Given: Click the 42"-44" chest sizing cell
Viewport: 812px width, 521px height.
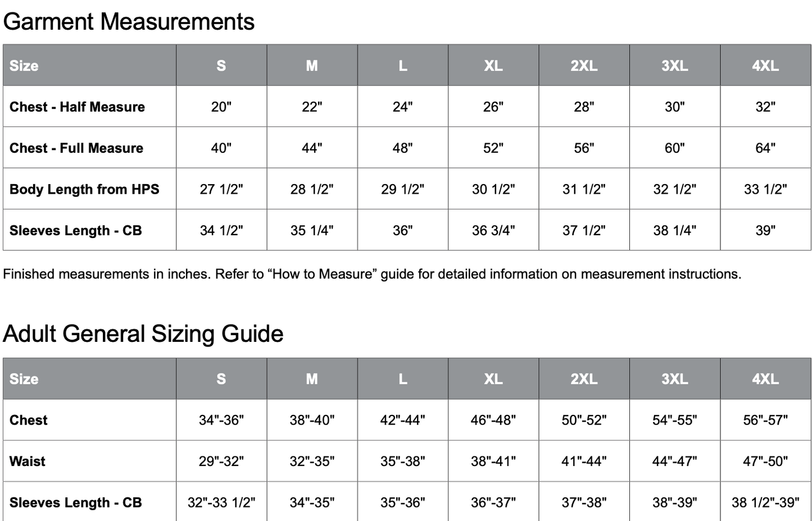Looking at the screenshot, I should tap(402, 420).
